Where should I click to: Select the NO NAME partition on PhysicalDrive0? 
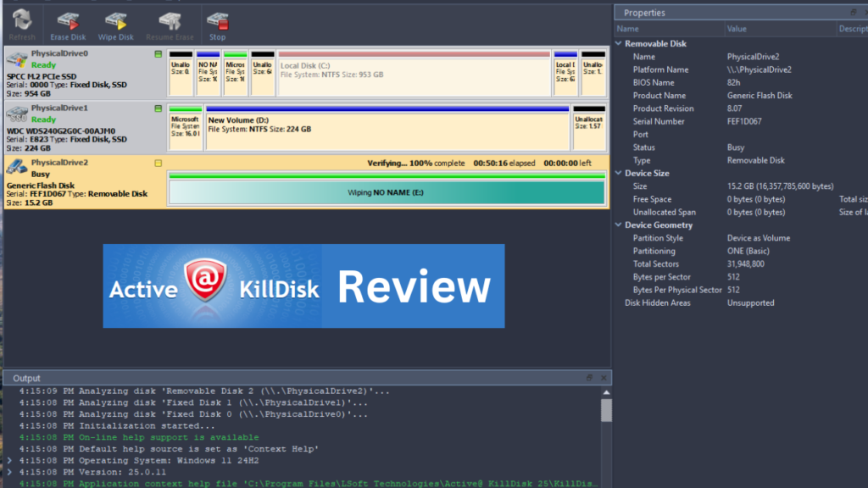point(209,74)
